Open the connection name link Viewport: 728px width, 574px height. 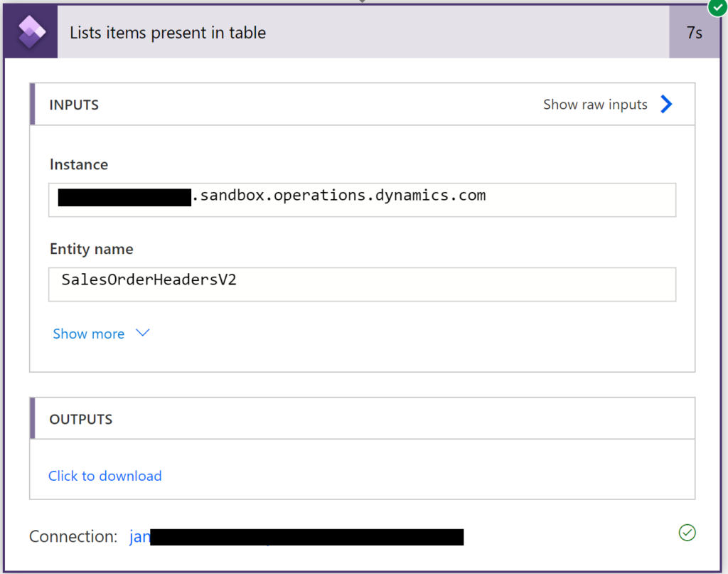coord(296,537)
